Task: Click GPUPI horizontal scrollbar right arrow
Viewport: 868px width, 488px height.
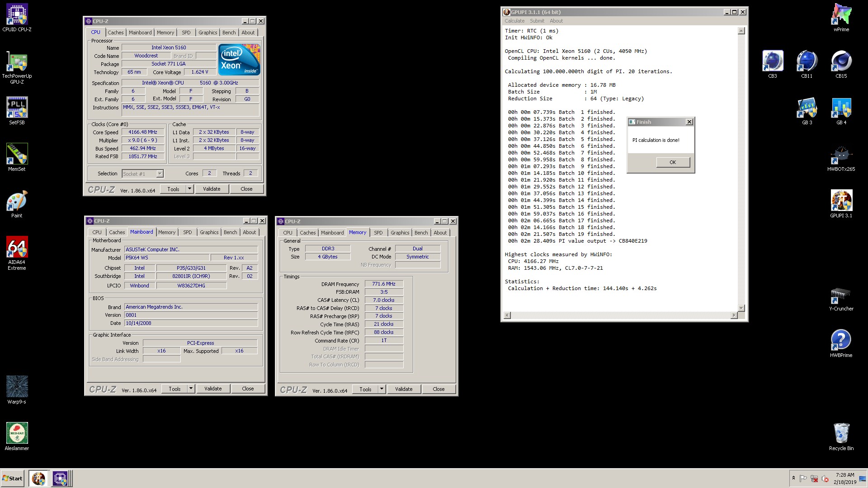Action: [734, 315]
